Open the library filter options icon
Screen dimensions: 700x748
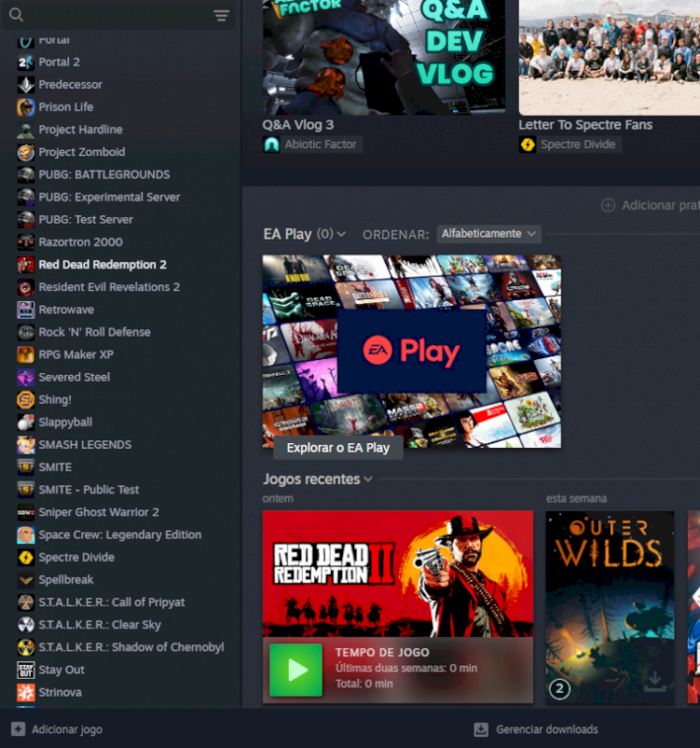221,16
